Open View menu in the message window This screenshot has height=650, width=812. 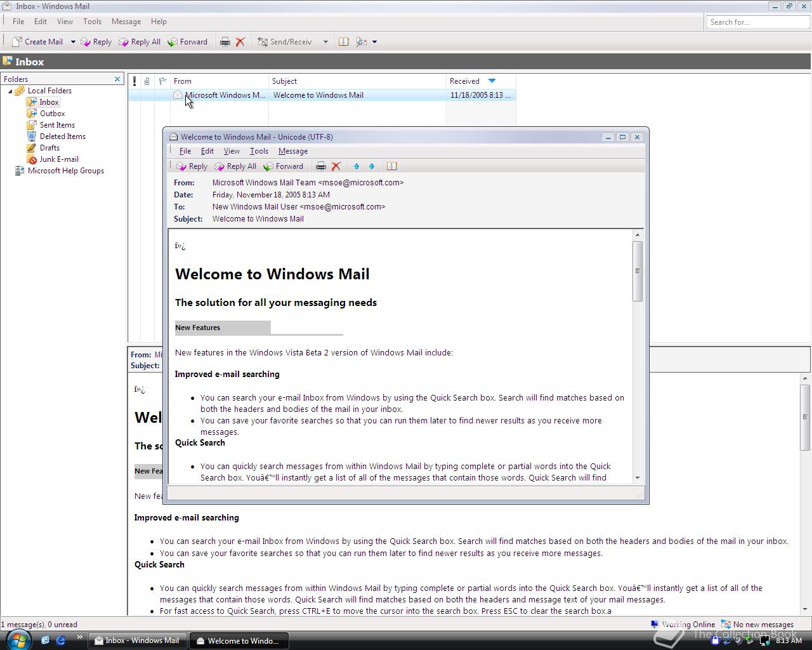(232, 151)
